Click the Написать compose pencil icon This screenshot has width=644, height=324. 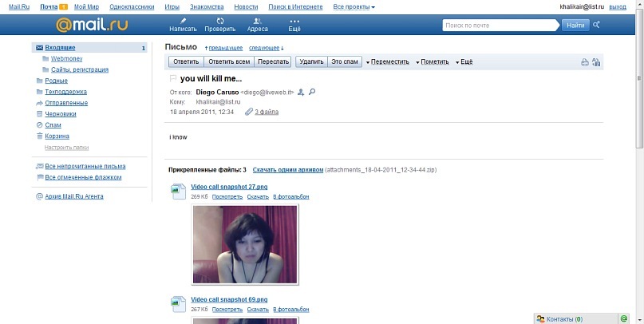[x=184, y=21]
